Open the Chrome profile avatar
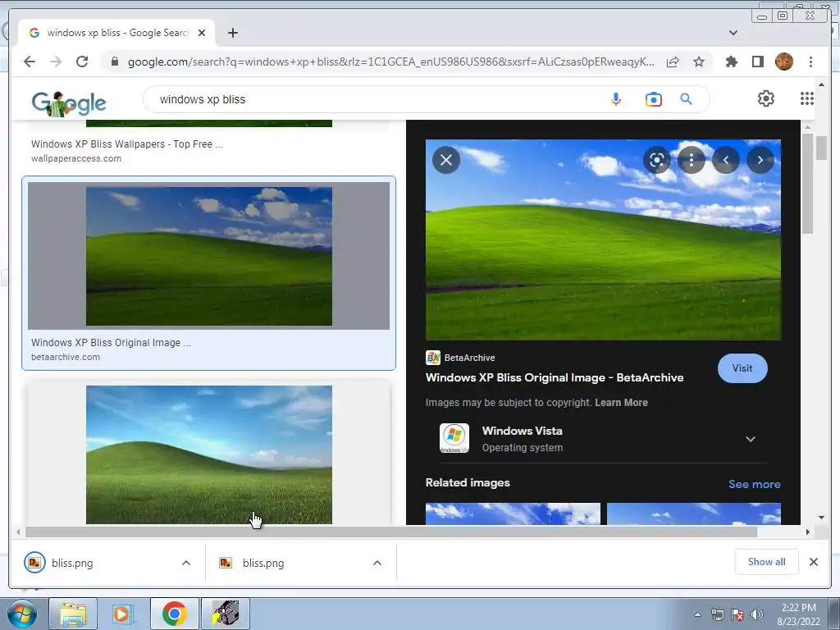 click(783, 62)
